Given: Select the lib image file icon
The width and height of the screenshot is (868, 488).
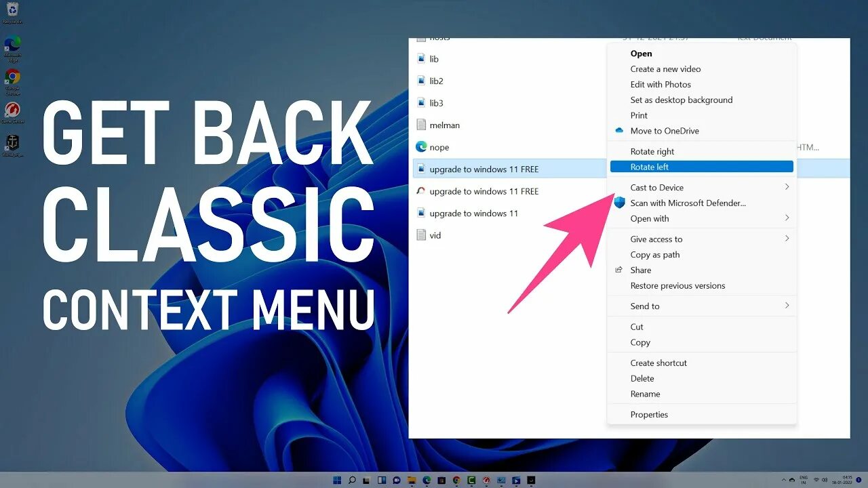Looking at the screenshot, I should (x=421, y=59).
